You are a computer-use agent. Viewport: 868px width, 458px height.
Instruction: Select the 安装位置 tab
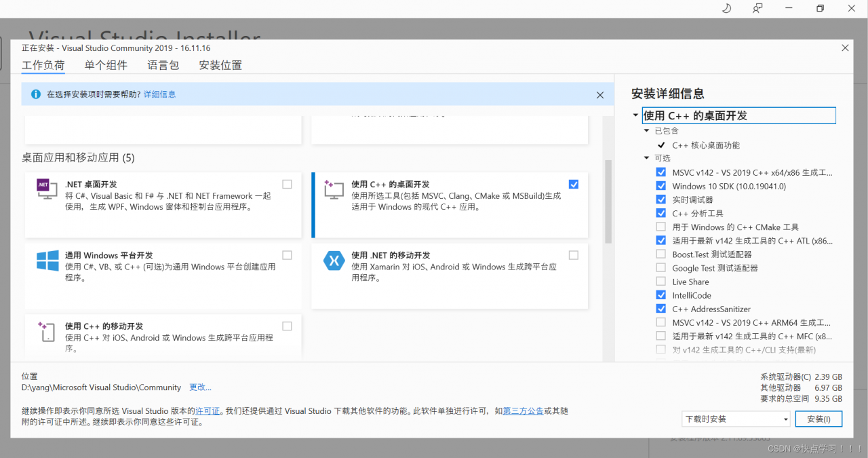(220, 65)
